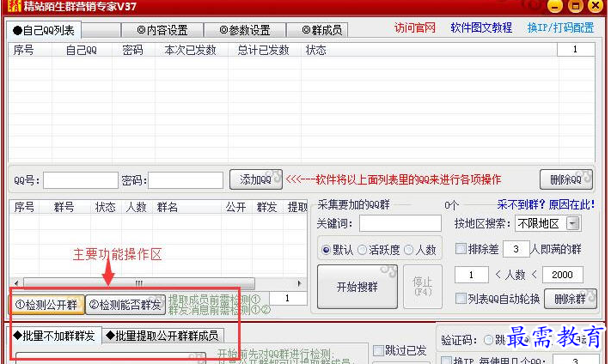Open the 自己QQ列表 tab
This screenshot has height=364, width=611.
[44, 30]
